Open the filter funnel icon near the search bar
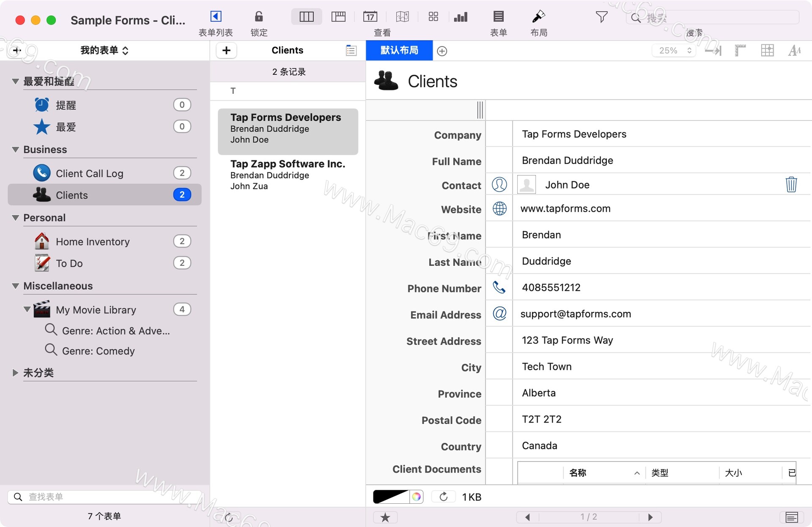The image size is (812, 527). coord(601,17)
